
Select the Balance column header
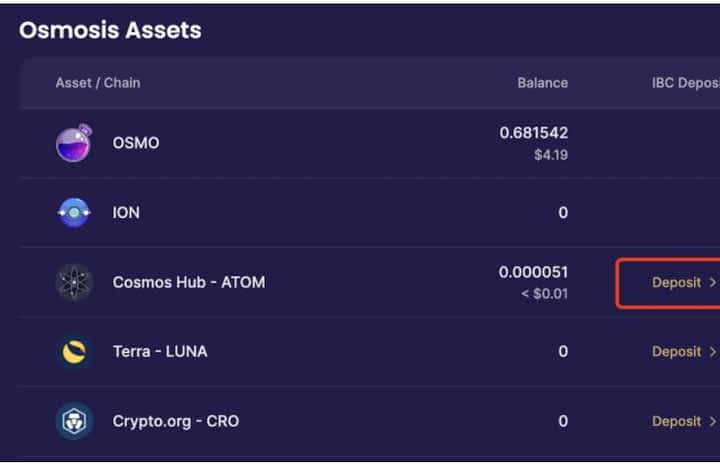click(x=543, y=83)
